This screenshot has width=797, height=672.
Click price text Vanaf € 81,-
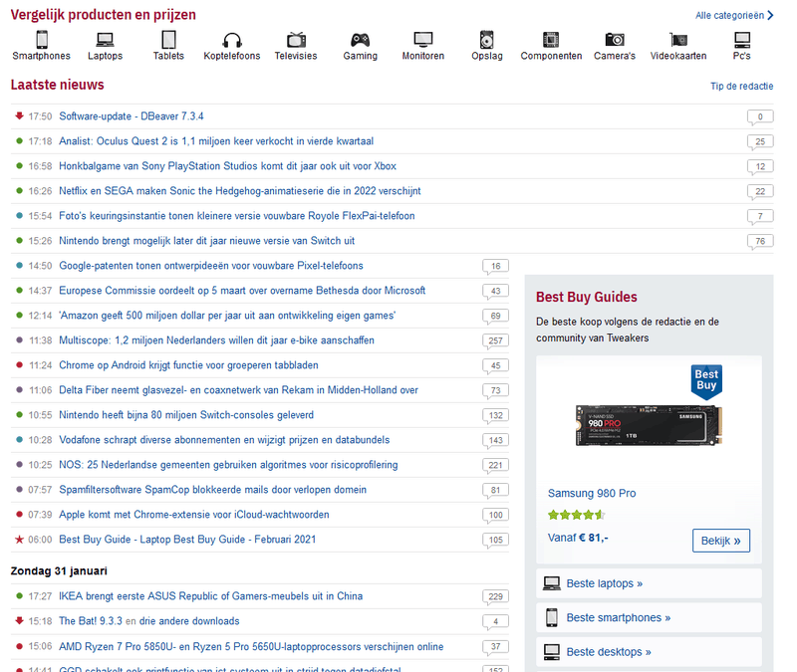(578, 538)
